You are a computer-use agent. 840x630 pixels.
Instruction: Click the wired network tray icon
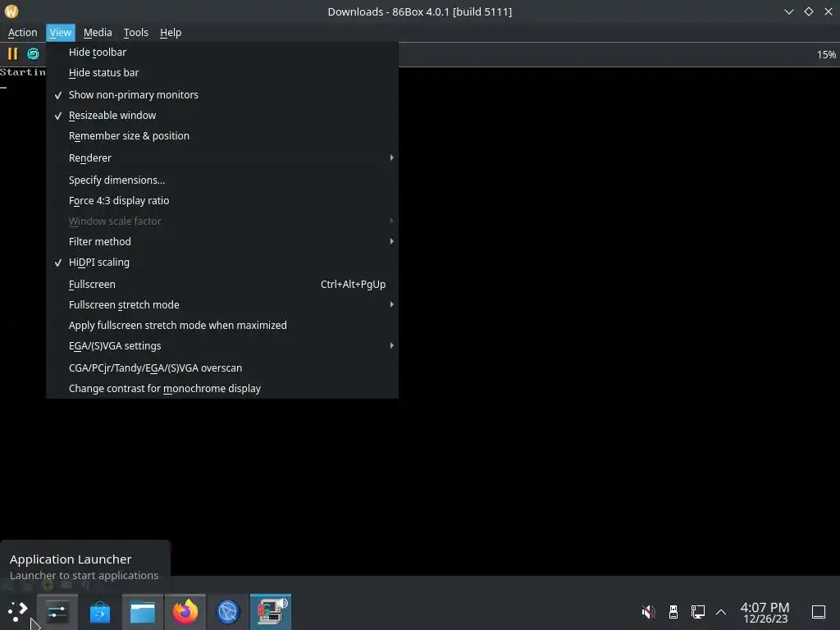point(697,611)
